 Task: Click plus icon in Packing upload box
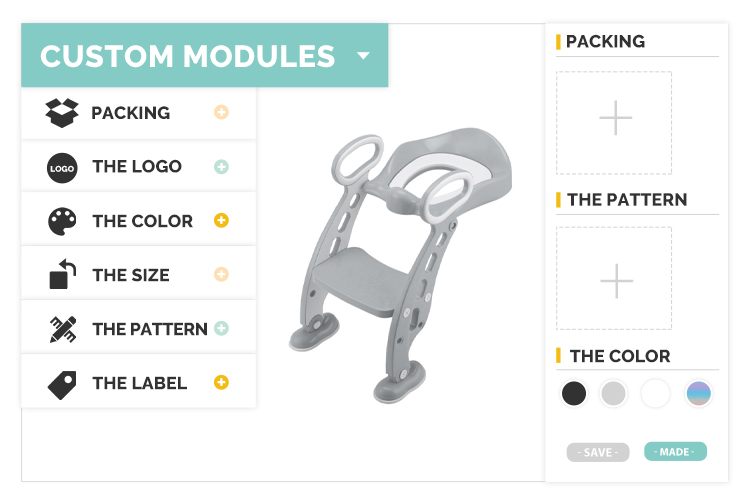click(615, 119)
